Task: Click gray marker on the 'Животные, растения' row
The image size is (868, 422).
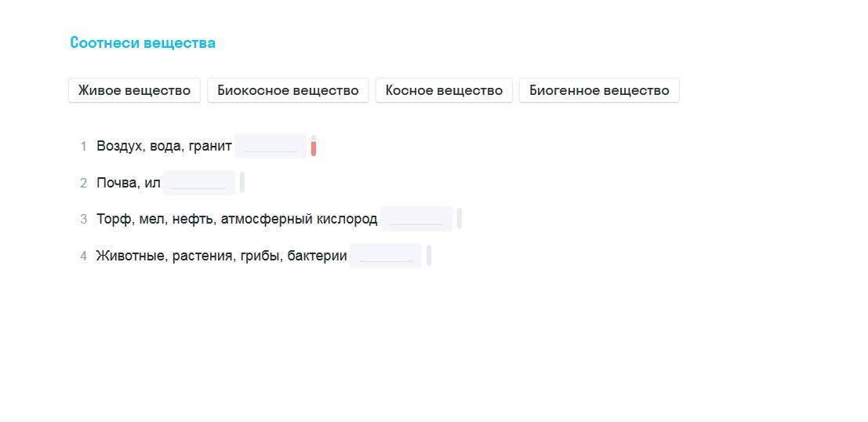Action: [429, 256]
